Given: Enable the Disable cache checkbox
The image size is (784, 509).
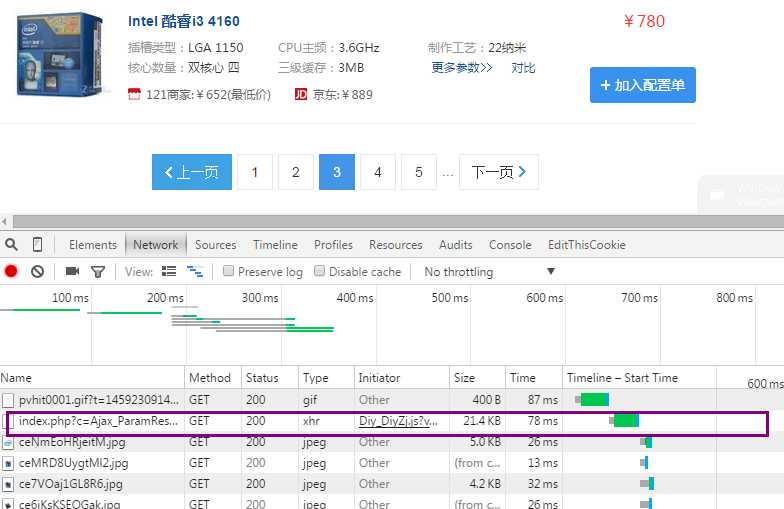Looking at the screenshot, I should [x=319, y=271].
